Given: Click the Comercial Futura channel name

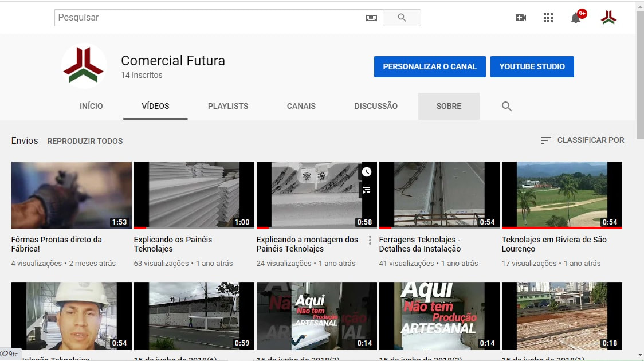Looking at the screenshot, I should 173,60.
